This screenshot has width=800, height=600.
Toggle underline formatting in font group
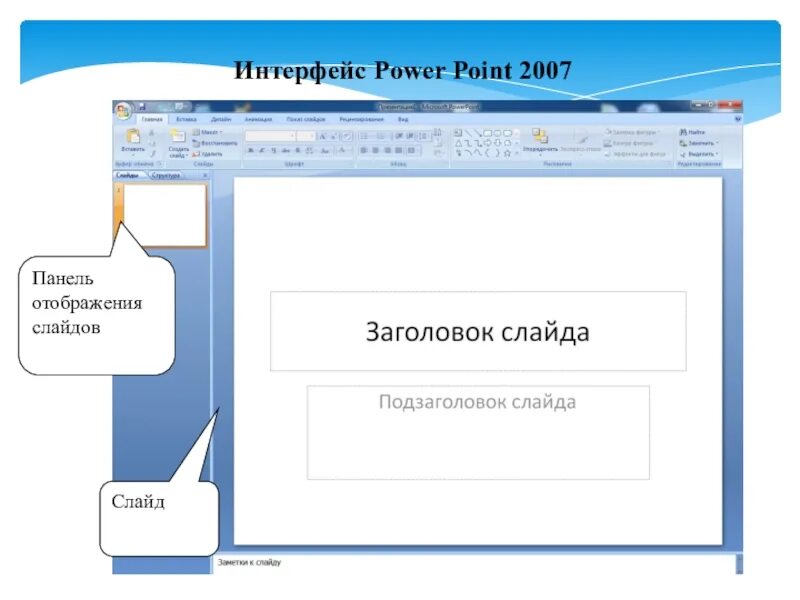tap(273, 151)
